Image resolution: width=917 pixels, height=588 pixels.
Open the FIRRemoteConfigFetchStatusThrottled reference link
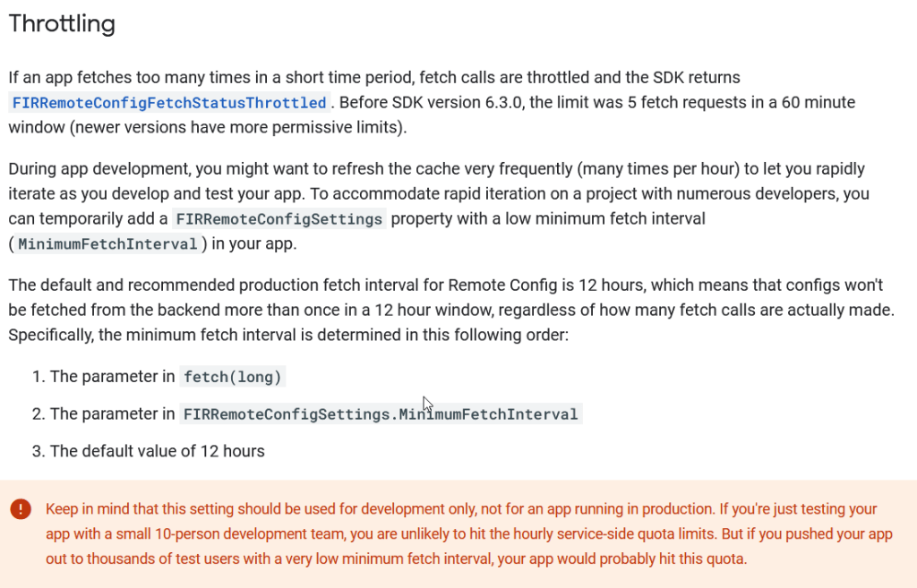(169, 103)
